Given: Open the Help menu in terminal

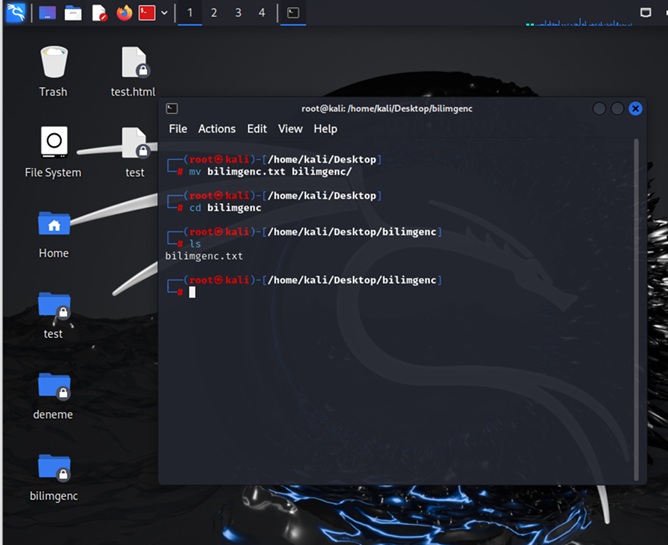Looking at the screenshot, I should click(325, 129).
